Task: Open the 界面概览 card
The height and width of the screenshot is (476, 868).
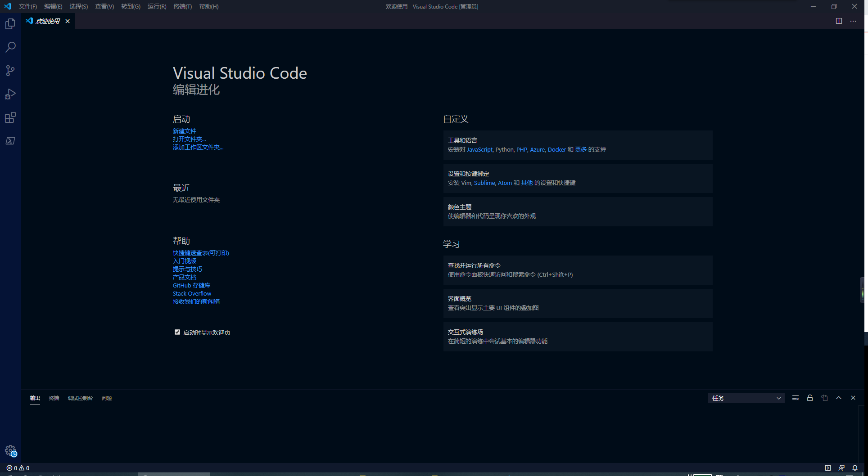Action: (578, 303)
